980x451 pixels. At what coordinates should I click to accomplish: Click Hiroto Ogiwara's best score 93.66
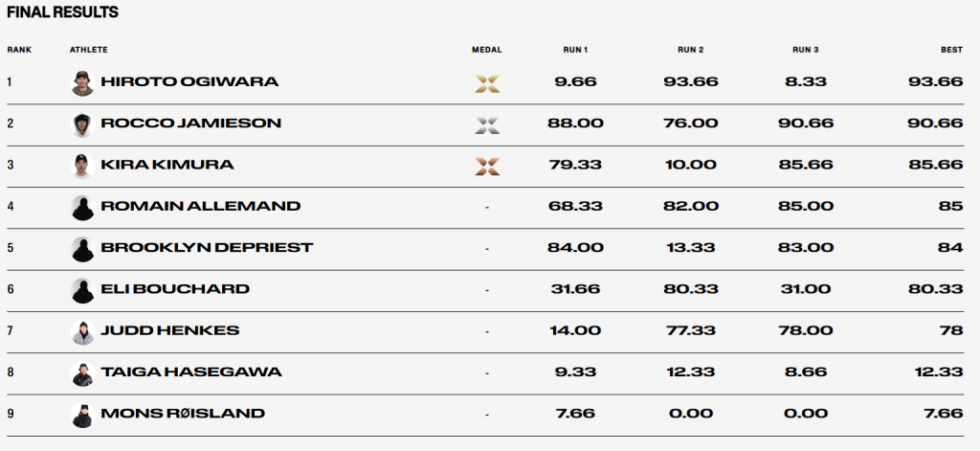(935, 82)
